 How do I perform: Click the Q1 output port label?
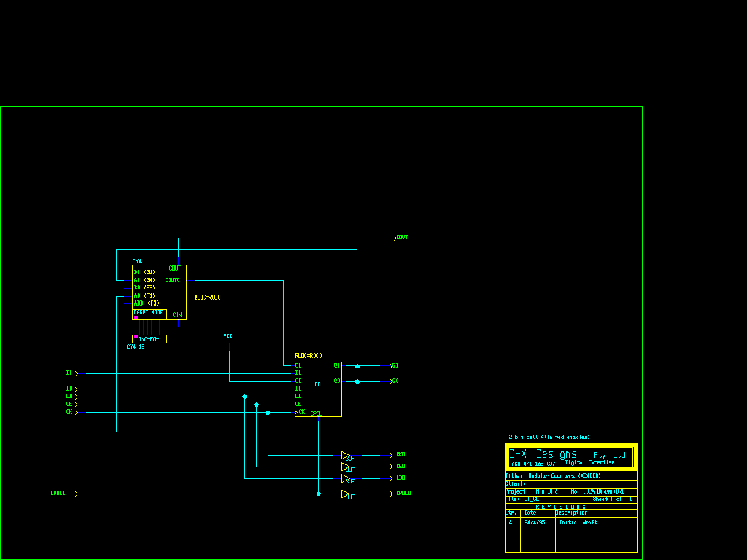[x=395, y=365]
